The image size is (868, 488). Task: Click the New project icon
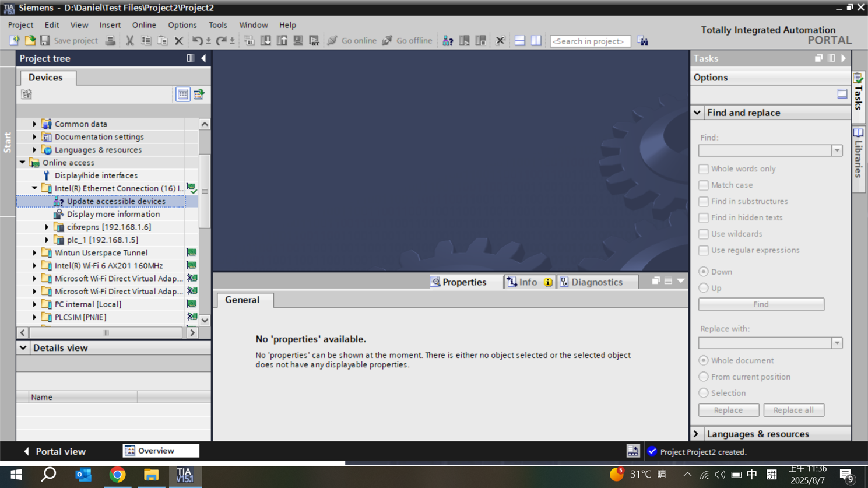[x=14, y=41]
